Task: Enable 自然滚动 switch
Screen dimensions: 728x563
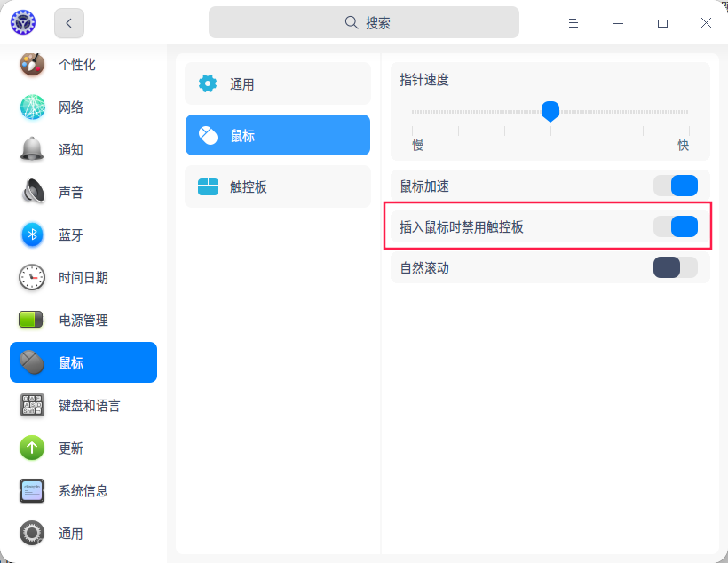Action: pos(675,267)
